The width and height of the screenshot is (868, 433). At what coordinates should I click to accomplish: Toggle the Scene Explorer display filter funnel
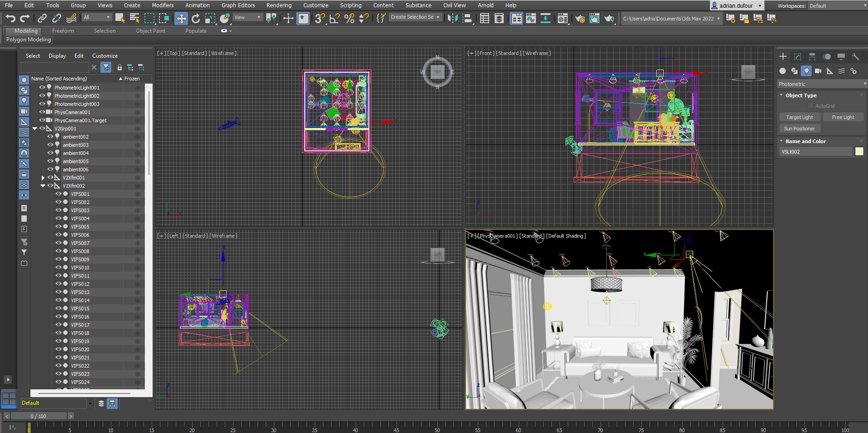106,67
